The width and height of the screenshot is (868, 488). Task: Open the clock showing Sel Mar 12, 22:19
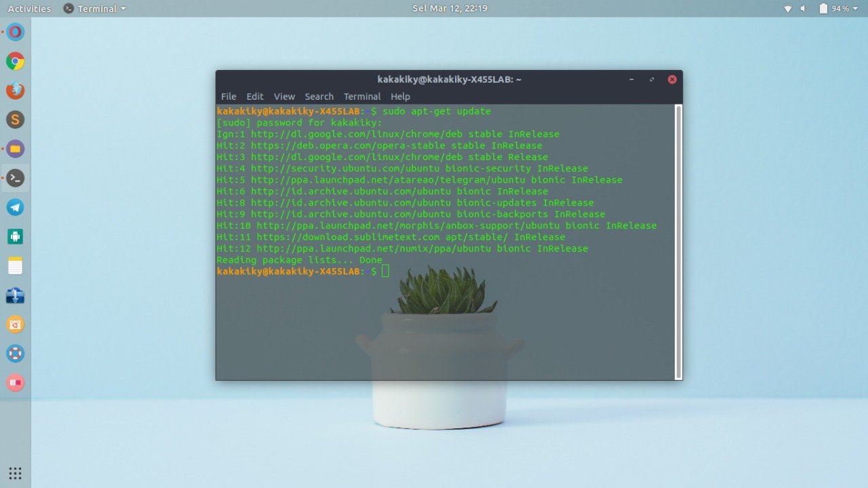[450, 9]
